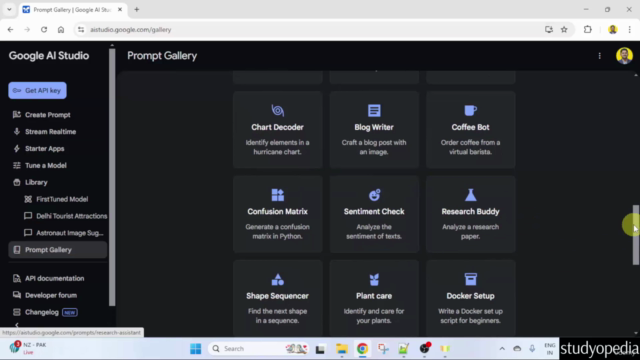Image resolution: width=640 pixels, height=360 pixels.
Task: Click the Chart Decoder card icon
Action: click(278, 110)
